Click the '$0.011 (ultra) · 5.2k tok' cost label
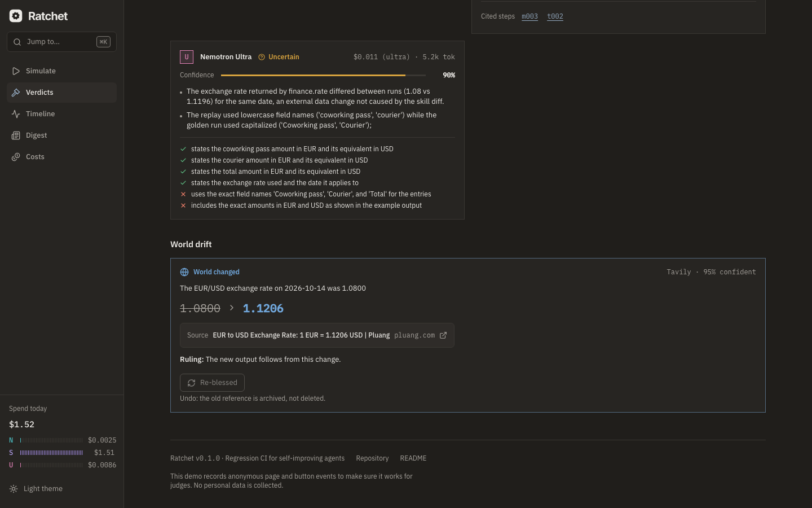Viewport: 812px width, 508px height. point(404,57)
